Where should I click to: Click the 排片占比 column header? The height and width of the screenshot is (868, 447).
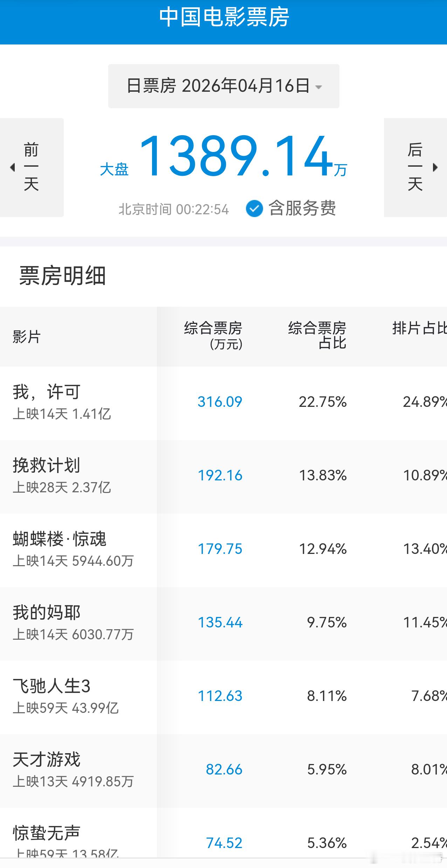click(x=419, y=328)
